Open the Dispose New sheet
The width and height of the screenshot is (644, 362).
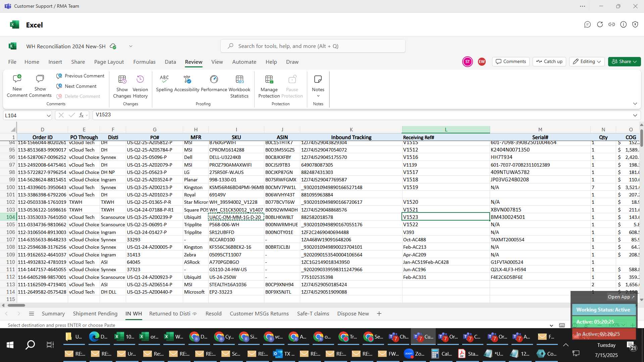[x=353, y=314]
